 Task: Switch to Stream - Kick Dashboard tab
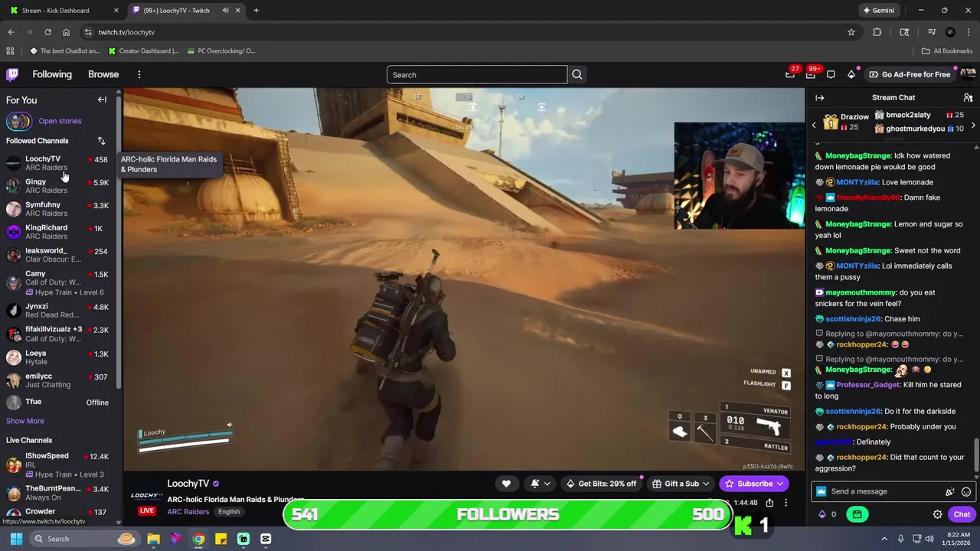coord(63,11)
